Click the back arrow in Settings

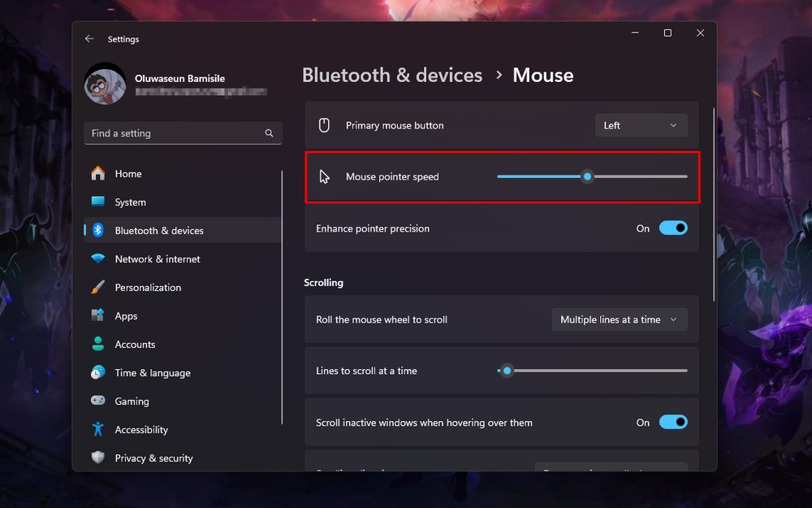pos(89,38)
